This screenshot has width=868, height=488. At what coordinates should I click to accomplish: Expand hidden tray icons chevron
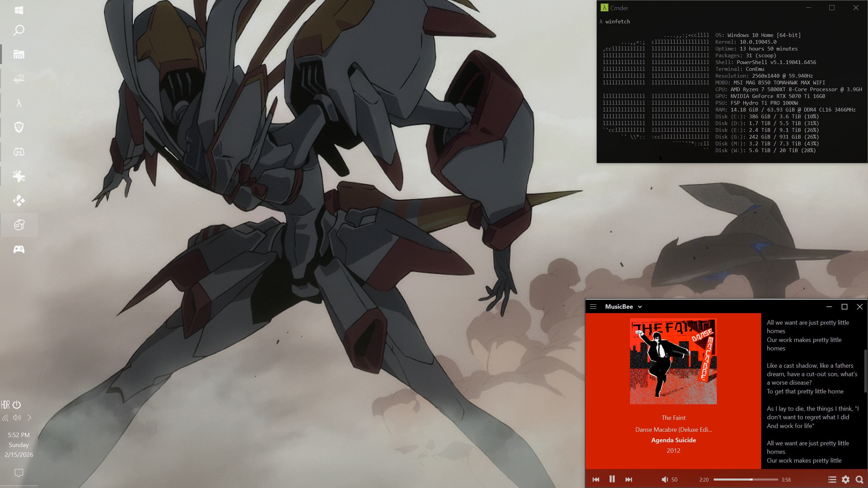tap(29, 418)
